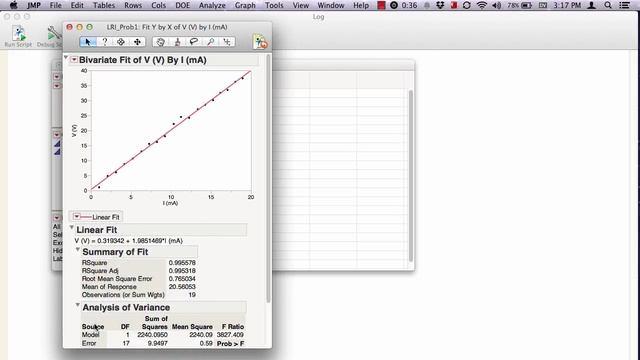Click the red fit line in scatterplot
Screen dimensions: 640x360
click(171, 130)
